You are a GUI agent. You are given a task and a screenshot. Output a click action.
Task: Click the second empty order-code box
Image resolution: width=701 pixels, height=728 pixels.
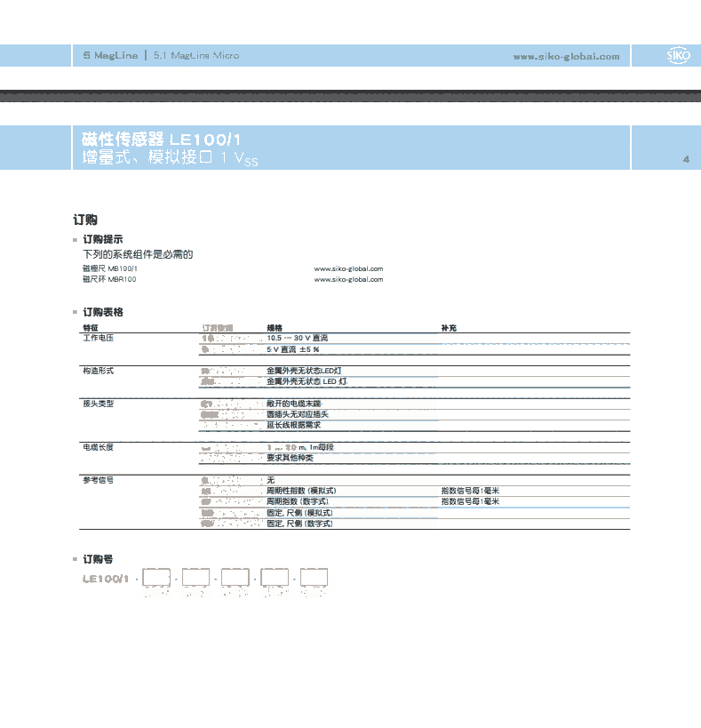195,578
